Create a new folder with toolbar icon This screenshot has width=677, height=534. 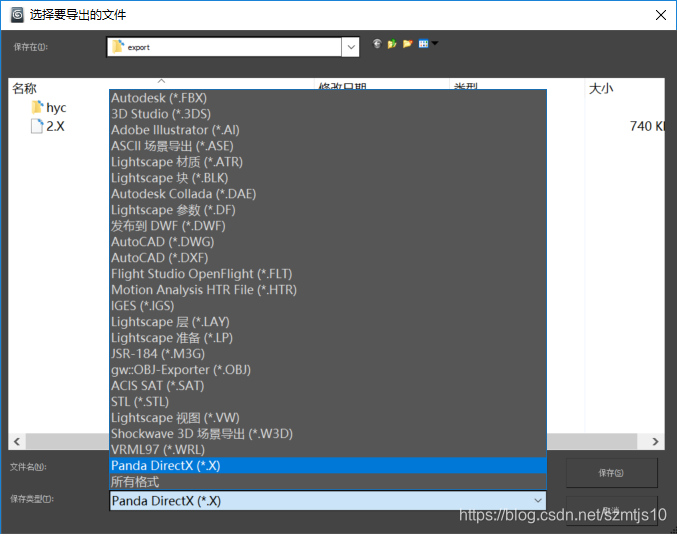pyautogui.click(x=407, y=44)
